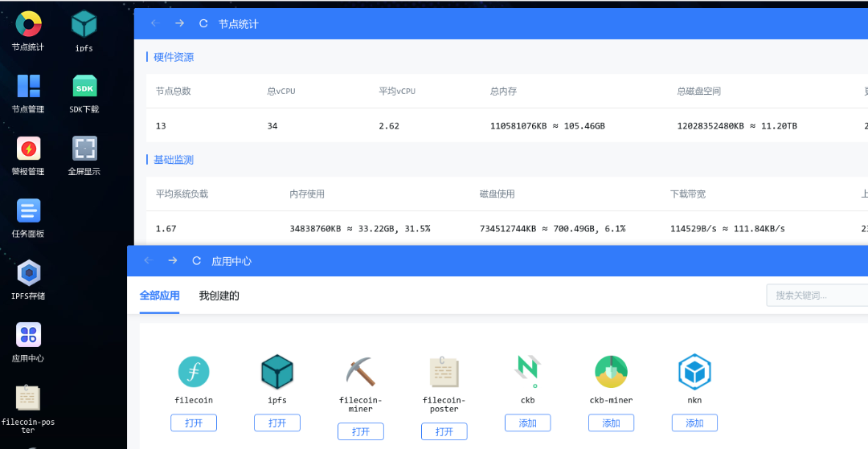Open the filecoin-poster desktop icon
The width and height of the screenshot is (868, 449).
click(28, 409)
